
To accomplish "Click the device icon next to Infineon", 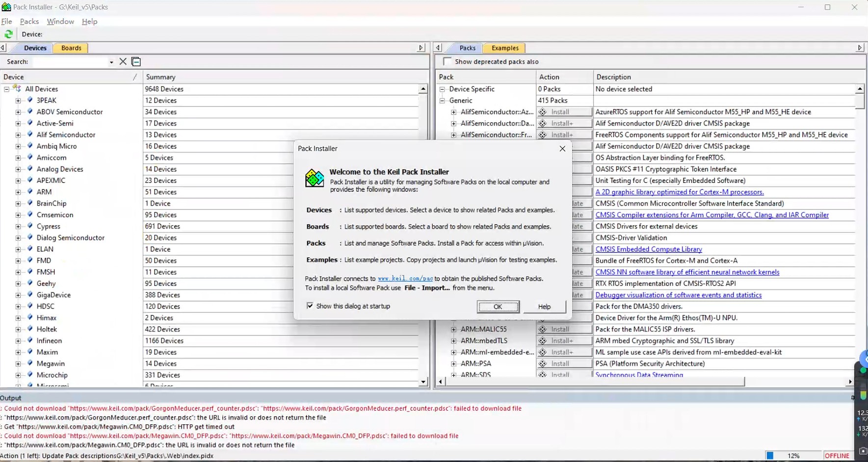I will tap(30, 340).
